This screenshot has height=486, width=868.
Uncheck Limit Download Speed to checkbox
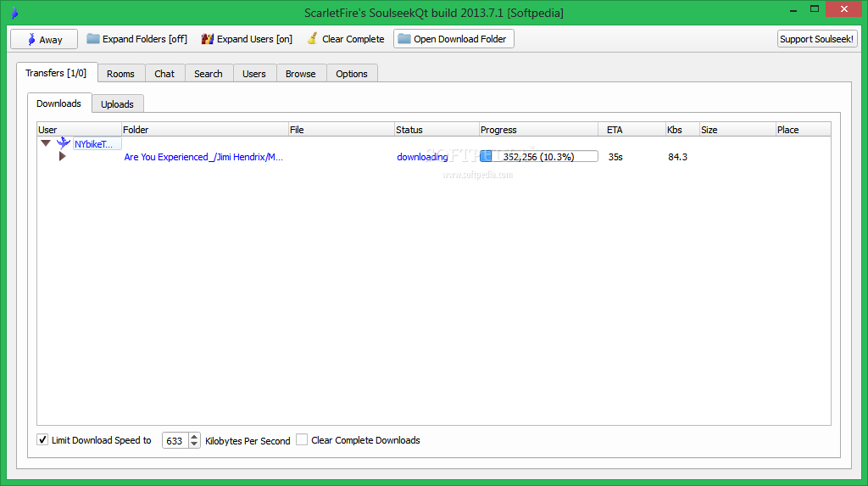point(42,439)
